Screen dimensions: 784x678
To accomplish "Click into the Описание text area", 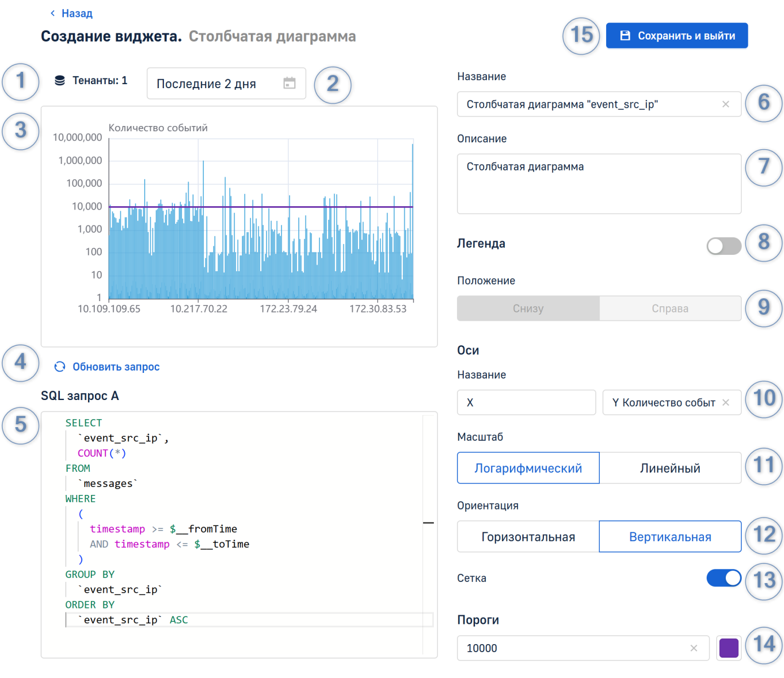I will 599,184.
